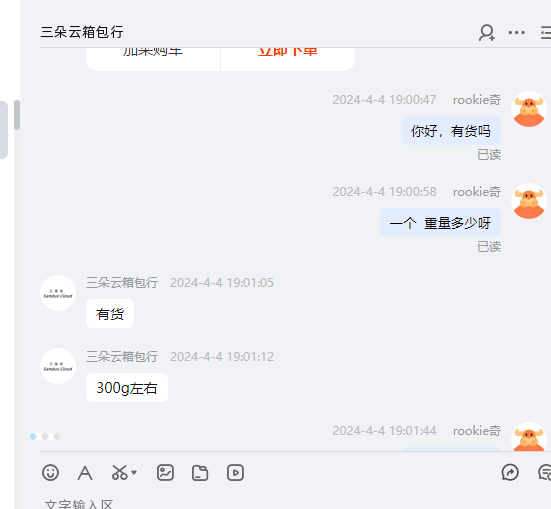Click the forward arrow bubble icon
The width and height of the screenshot is (551, 509).
pyautogui.click(x=510, y=472)
